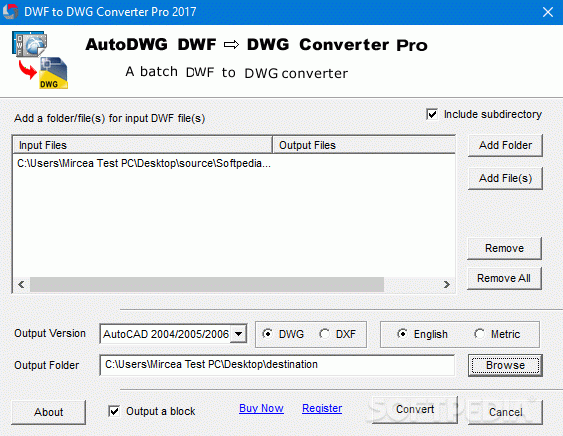Click the file list right scroll arrow
The image size is (563, 436).
447,284
